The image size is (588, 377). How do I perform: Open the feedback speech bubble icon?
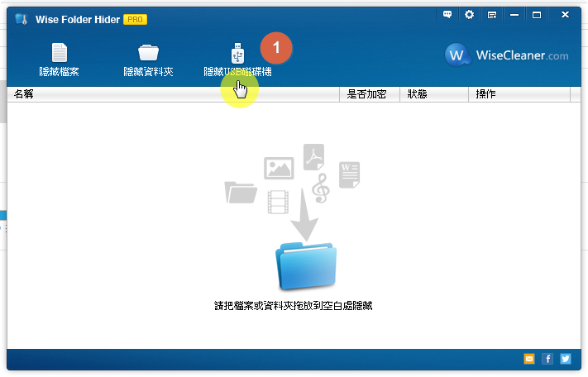(x=447, y=15)
